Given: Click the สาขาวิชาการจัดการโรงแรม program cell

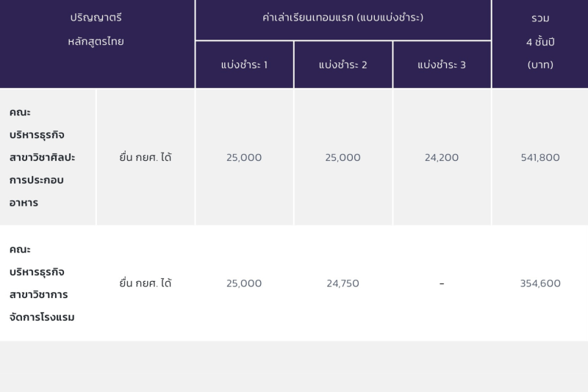Looking at the screenshot, I should (46, 283).
